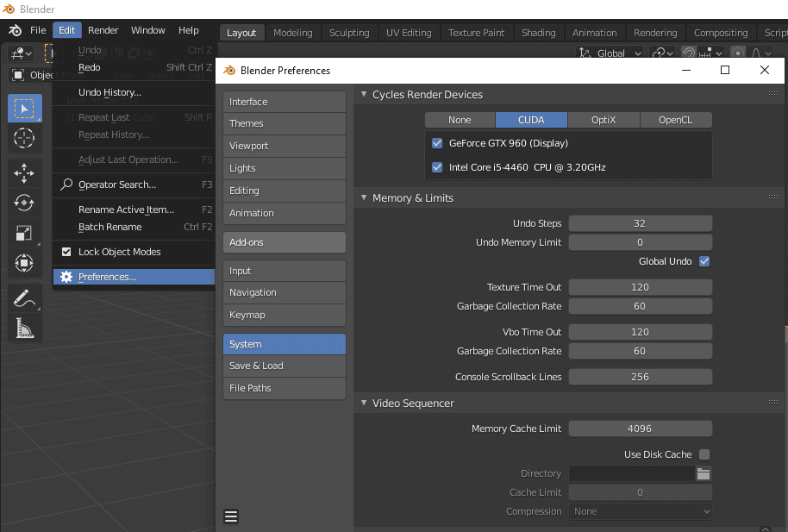Select the Annotate tool
This screenshot has height=532, width=788.
(24, 297)
